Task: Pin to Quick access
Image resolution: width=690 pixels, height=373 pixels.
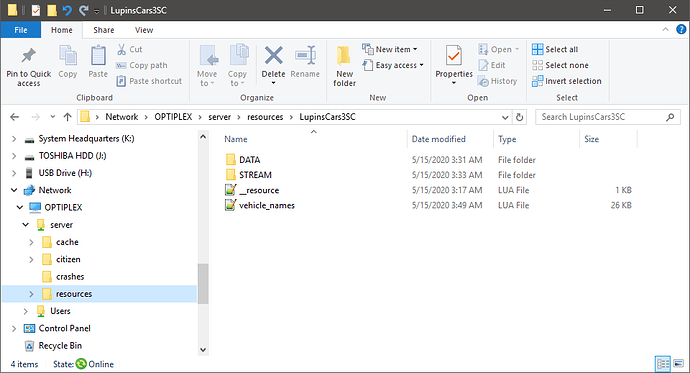Action: coord(29,66)
